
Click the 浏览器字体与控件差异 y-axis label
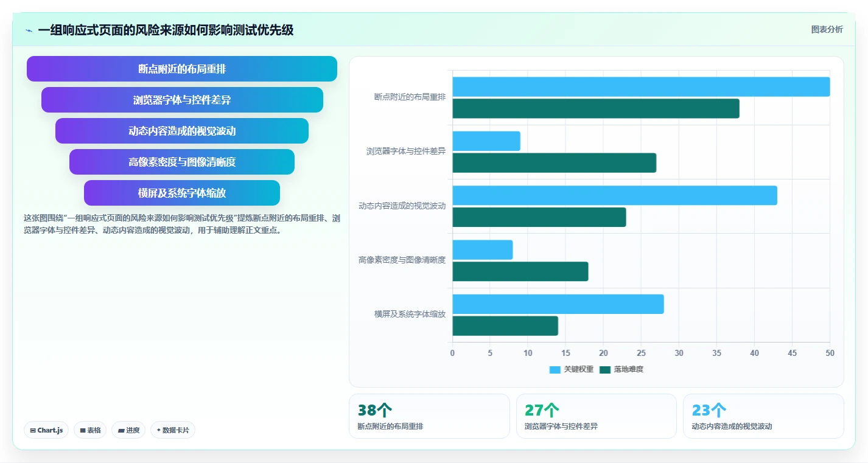(406, 151)
